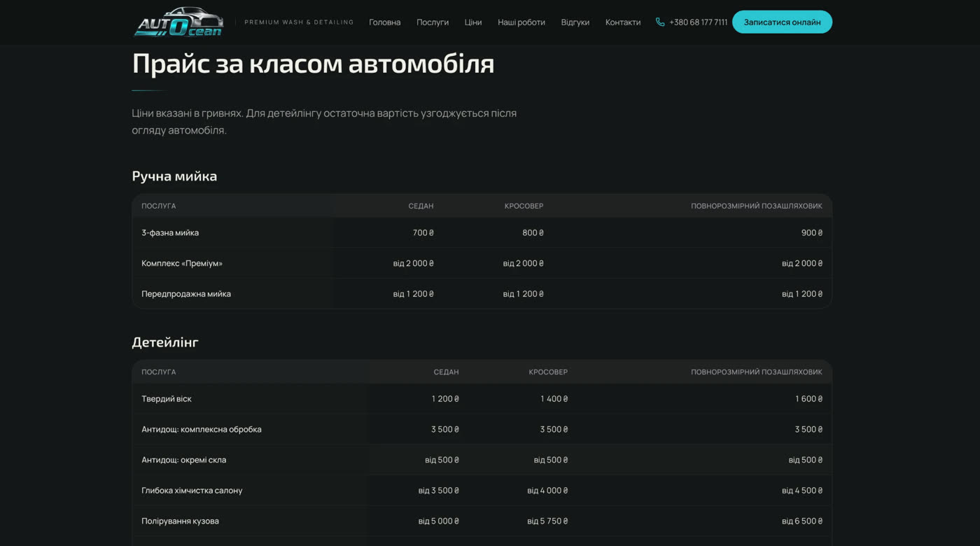Click Кросовер header in Детейлінг table
Screen dimensions: 980x546
pos(548,372)
